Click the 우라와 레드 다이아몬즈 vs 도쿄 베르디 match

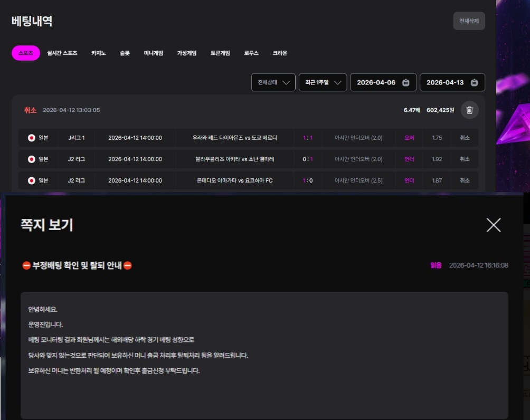point(234,138)
